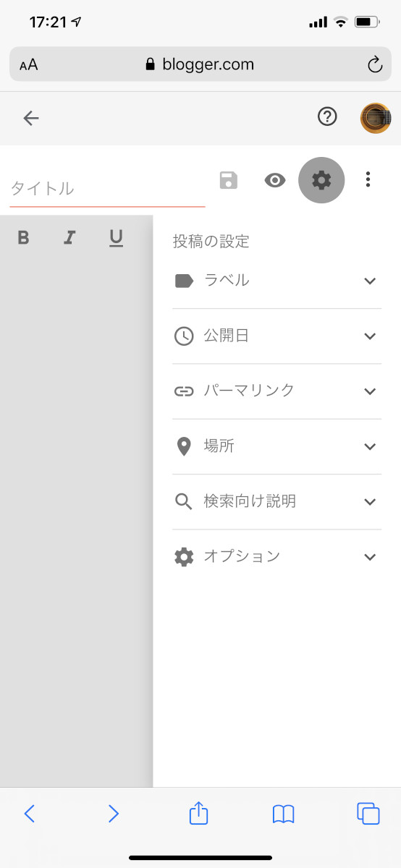This screenshot has width=401, height=868.
Task: Toggle bold formatting
Action: [x=23, y=237]
